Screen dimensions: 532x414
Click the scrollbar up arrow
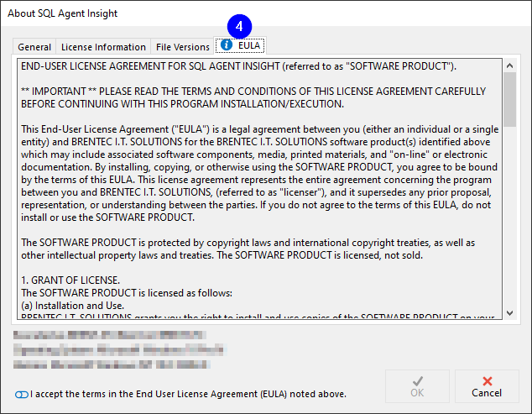coord(509,66)
